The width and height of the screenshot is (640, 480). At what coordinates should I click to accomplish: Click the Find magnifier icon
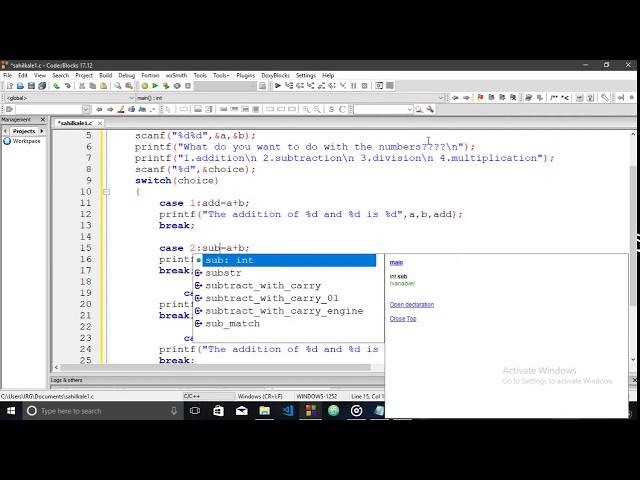(x=118, y=86)
